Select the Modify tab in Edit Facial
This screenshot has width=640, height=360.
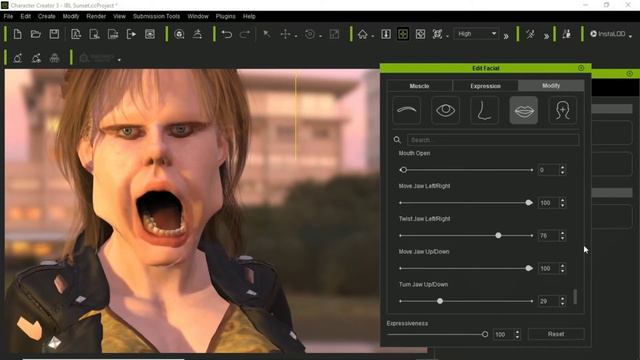tap(551, 85)
